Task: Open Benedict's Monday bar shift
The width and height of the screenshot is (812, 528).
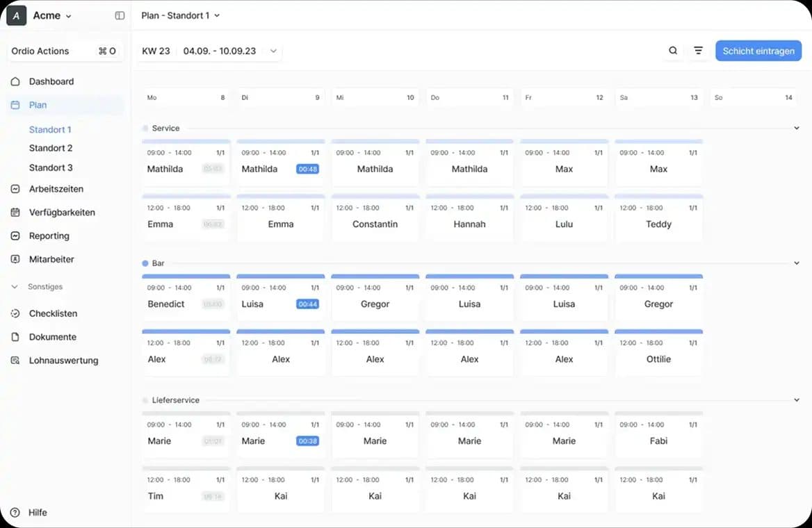Action: click(186, 297)
